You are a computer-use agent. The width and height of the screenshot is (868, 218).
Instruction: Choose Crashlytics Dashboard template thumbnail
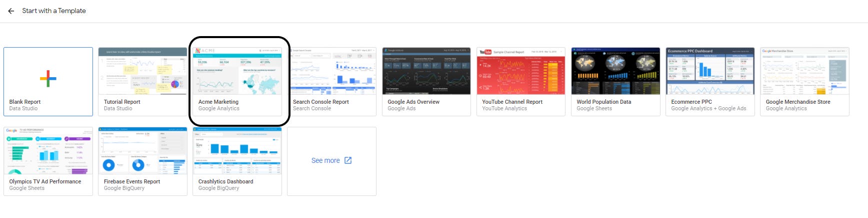point(237,150)
